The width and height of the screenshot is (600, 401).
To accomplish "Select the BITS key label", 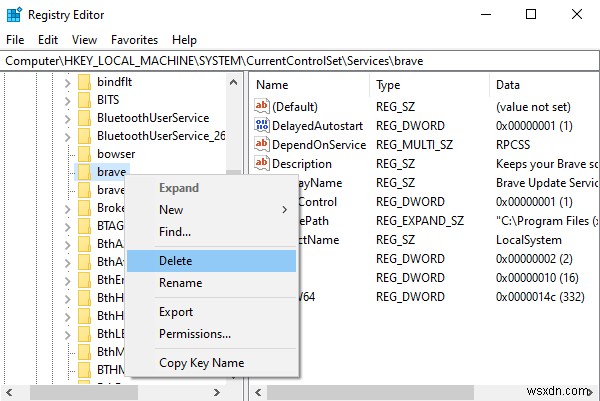I will 108,100.
